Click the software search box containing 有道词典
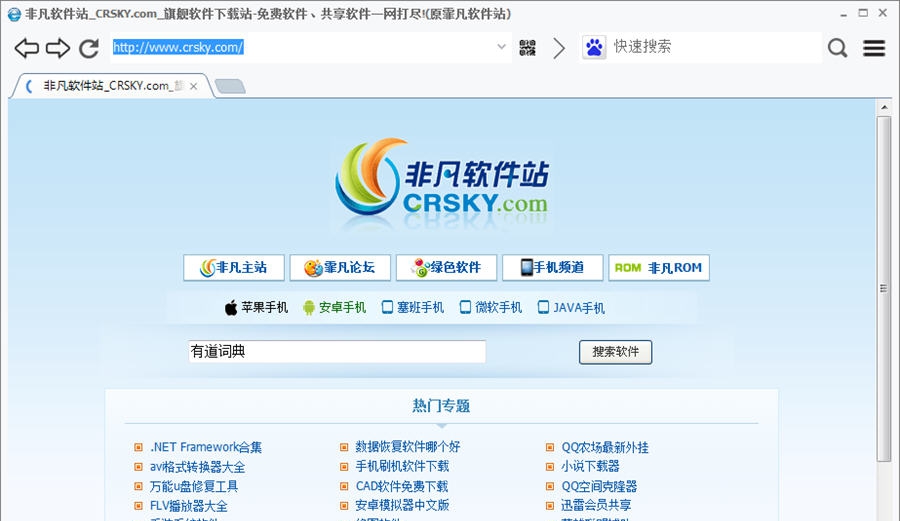900x521 pixels. (x=337, y=352)
